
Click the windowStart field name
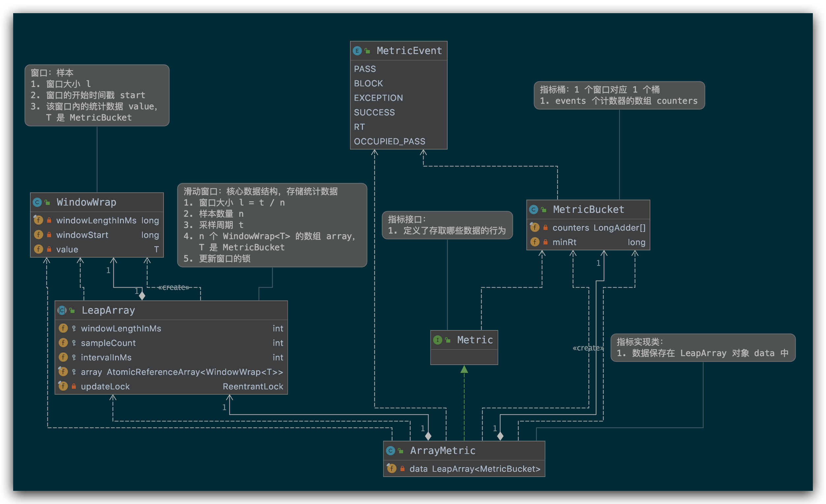pos(82,235)
